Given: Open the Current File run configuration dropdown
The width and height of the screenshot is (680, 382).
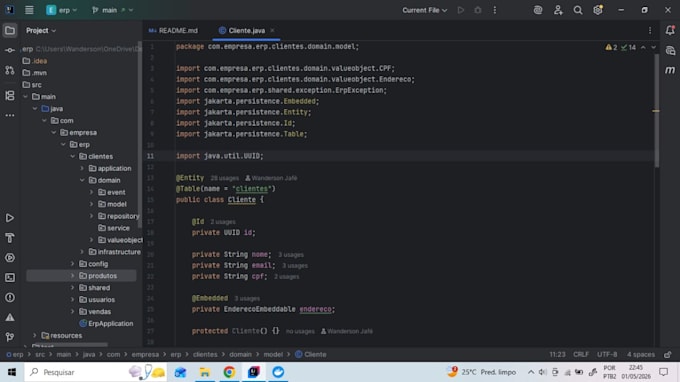Looking at the screenshot, I should point(424,10).
